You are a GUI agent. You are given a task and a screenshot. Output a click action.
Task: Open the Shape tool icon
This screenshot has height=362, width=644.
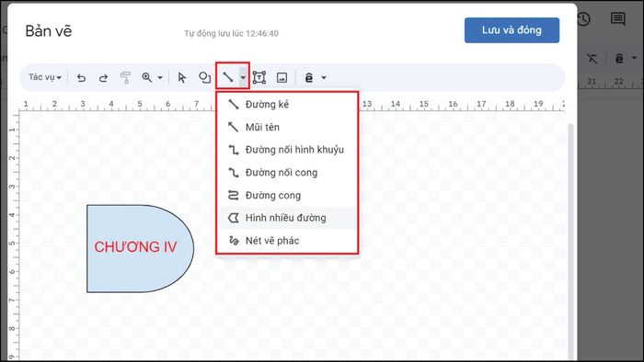pos(204,77)
